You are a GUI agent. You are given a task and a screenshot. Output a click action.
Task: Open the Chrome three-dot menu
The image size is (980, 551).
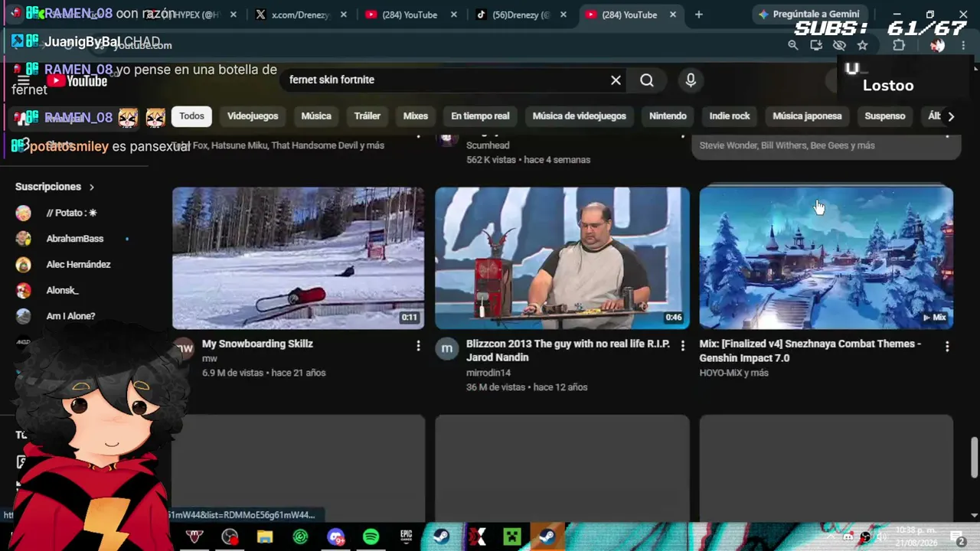(x=963, y=45)
